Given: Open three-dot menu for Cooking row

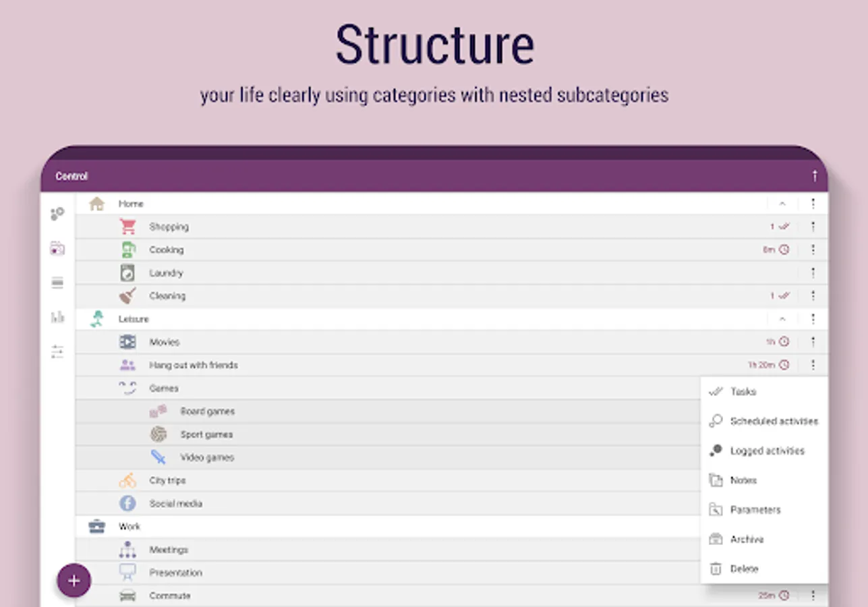Looking at the screenshot, I should pos(813,250).
